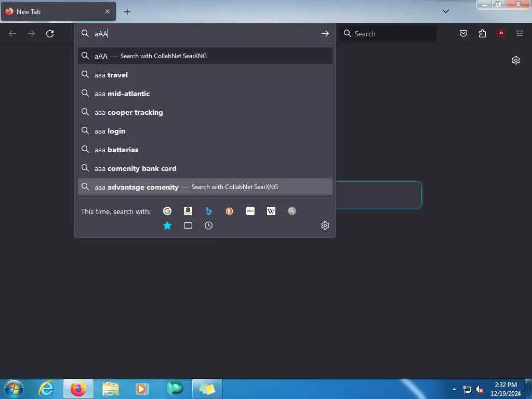This screenshot has width=532, height=399.
Task: Click the Go arrow in address bar
Action: [x=325, y=34]
